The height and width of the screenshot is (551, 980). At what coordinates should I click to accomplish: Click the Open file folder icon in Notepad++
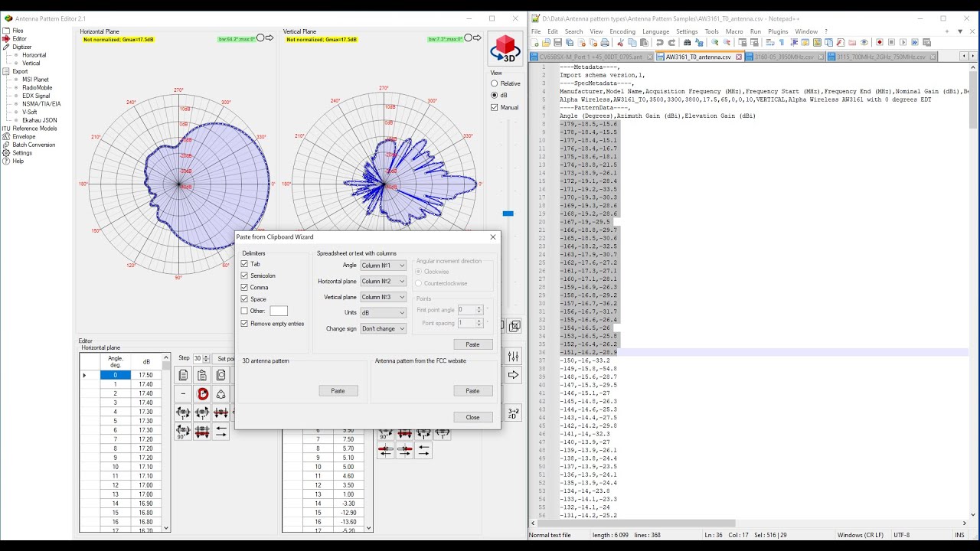pyautogui.click(x=547, y=43)
